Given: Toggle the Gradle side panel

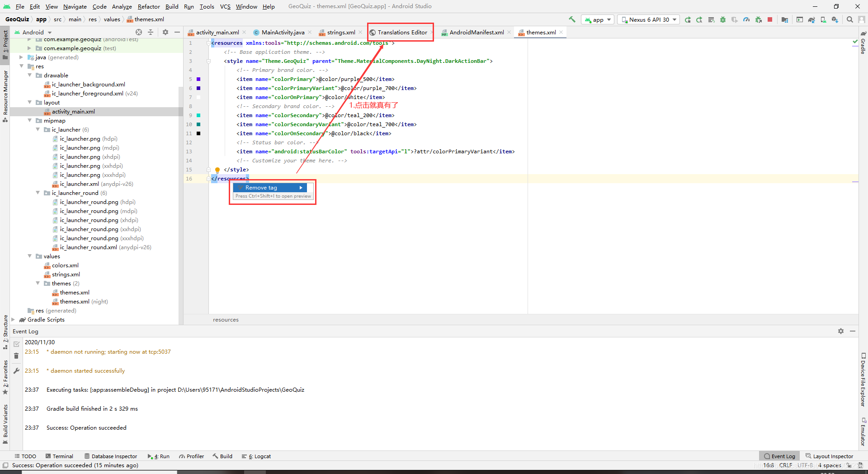Looking at the screenshot, I should [x=863, y=43].
